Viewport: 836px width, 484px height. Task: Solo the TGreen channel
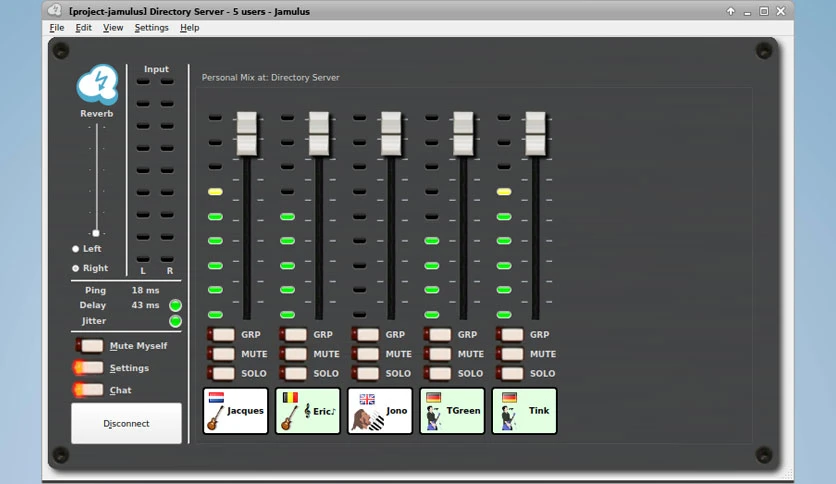(x=438, y=373)
